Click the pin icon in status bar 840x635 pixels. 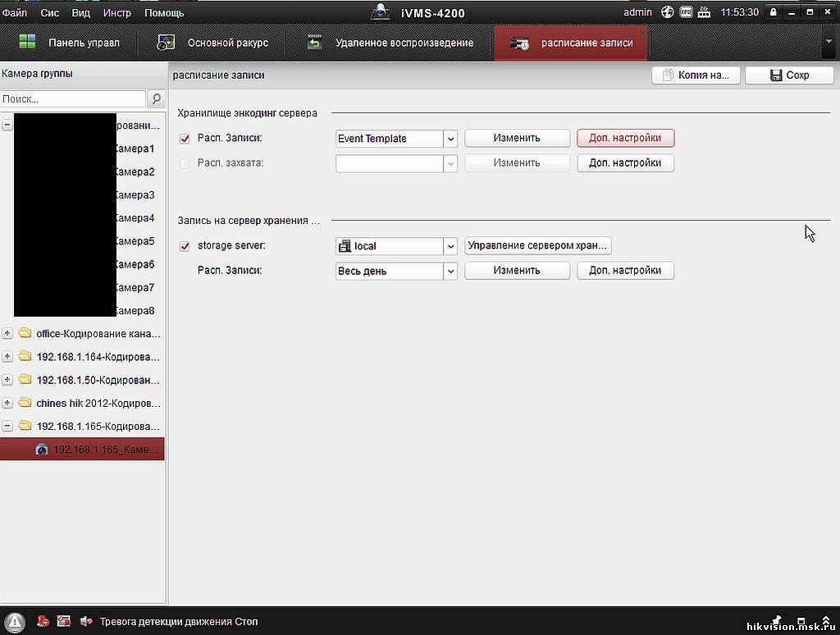[x=777, y=619]
